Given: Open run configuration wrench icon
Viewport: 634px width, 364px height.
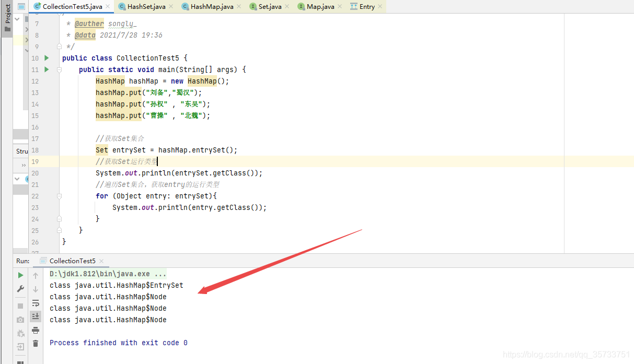Looking at the screenshot, I should click(x=20, y=289).
